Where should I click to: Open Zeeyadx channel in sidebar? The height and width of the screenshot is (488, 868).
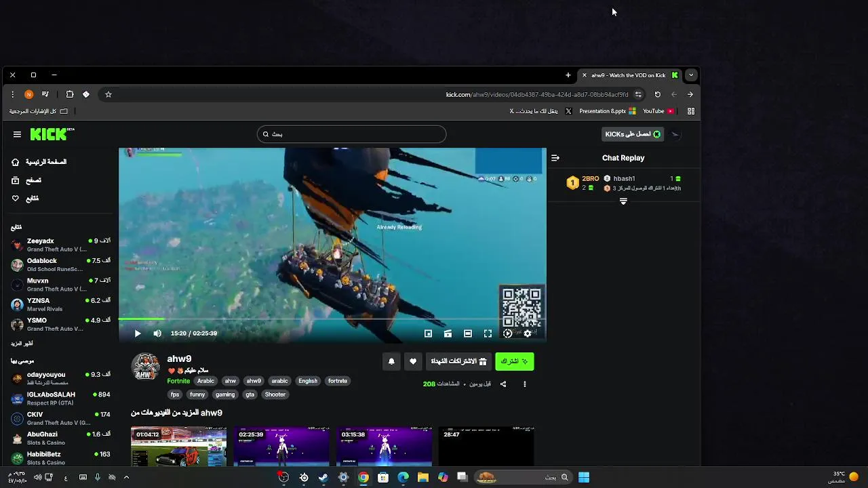[60, 245]
